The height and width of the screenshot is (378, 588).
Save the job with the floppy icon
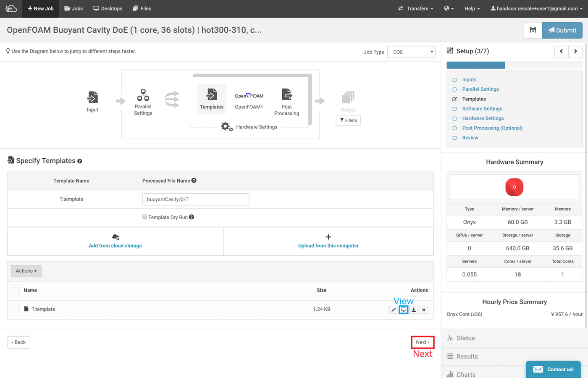click(533, 30)
